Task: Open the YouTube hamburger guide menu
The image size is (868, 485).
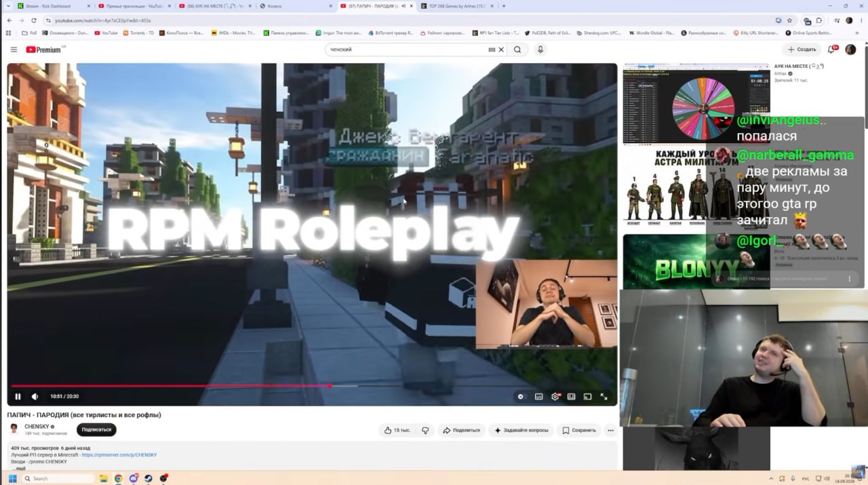Action: [x=14, y=50]
